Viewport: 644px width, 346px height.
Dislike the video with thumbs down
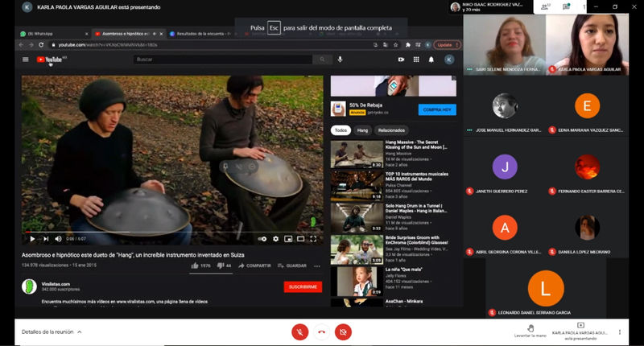[224, 266]
